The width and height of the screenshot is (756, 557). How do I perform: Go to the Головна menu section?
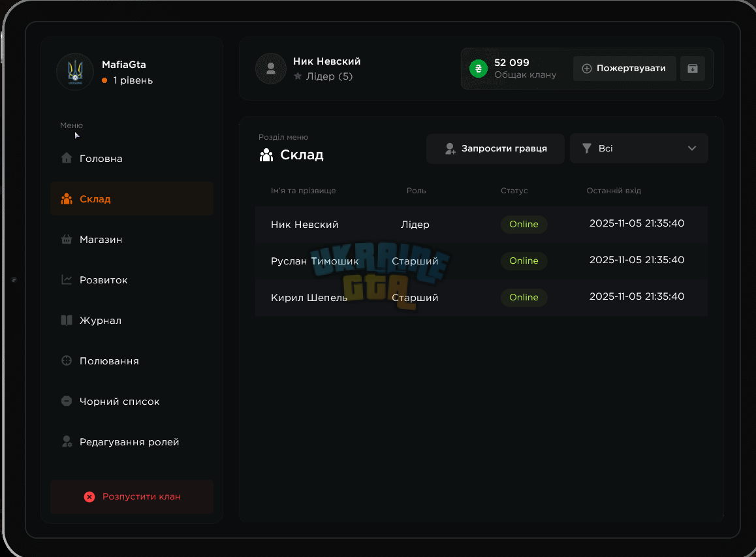point(132,158)
